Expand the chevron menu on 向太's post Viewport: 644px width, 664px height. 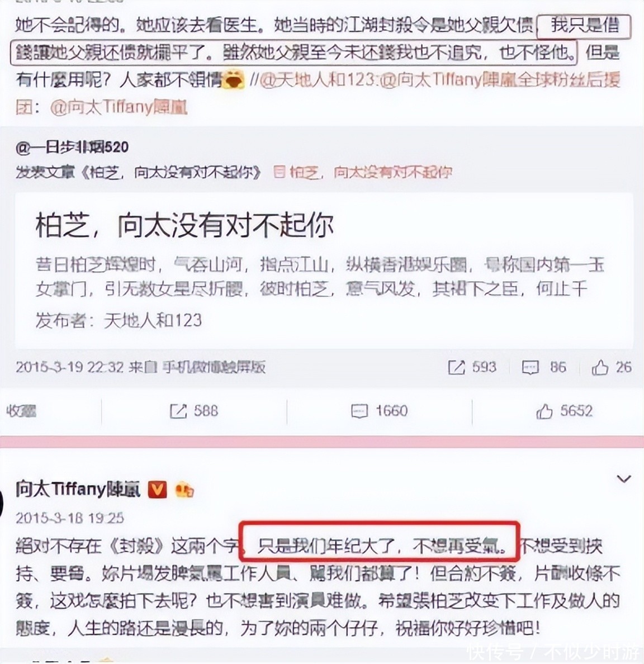[624, 479]
